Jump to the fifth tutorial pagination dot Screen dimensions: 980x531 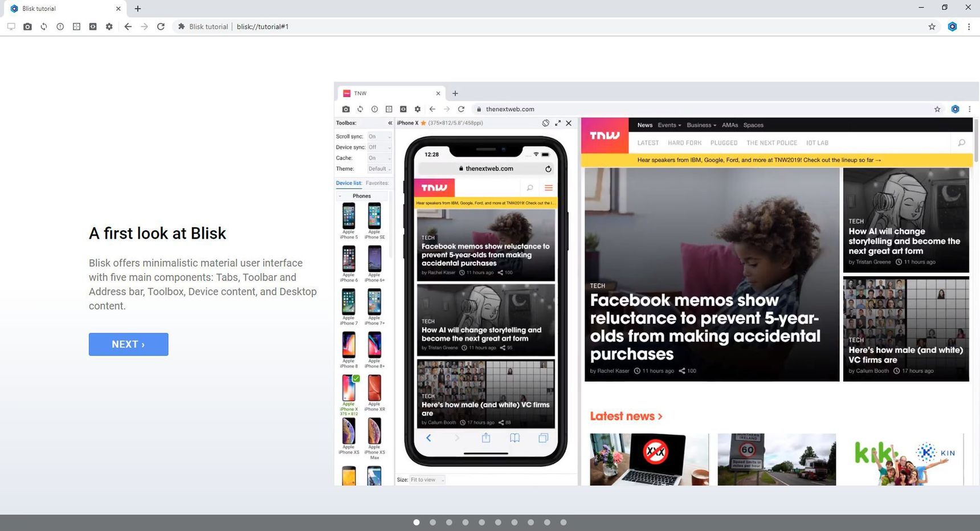click(x=482, y=522)
